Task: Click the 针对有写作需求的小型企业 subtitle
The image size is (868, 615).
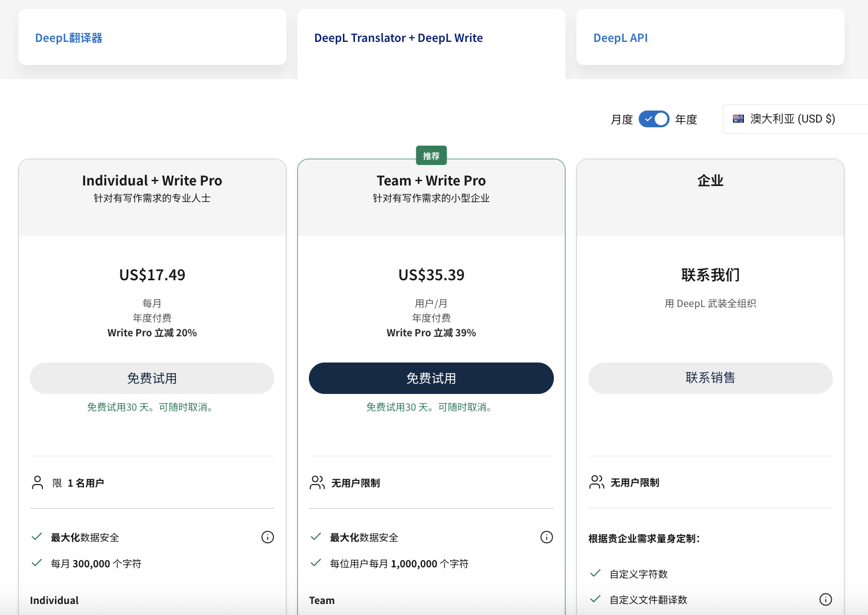Action: pos(431,198)
